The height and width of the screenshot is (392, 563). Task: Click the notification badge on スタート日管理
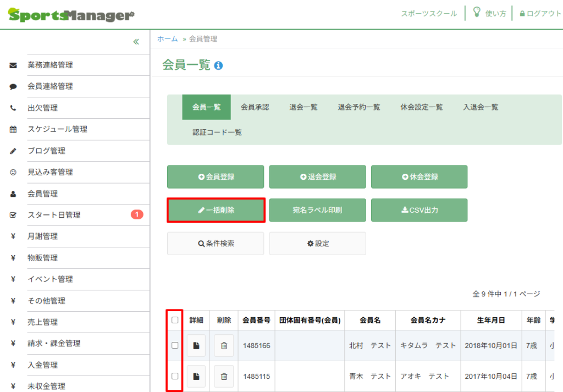click(137, 214)
